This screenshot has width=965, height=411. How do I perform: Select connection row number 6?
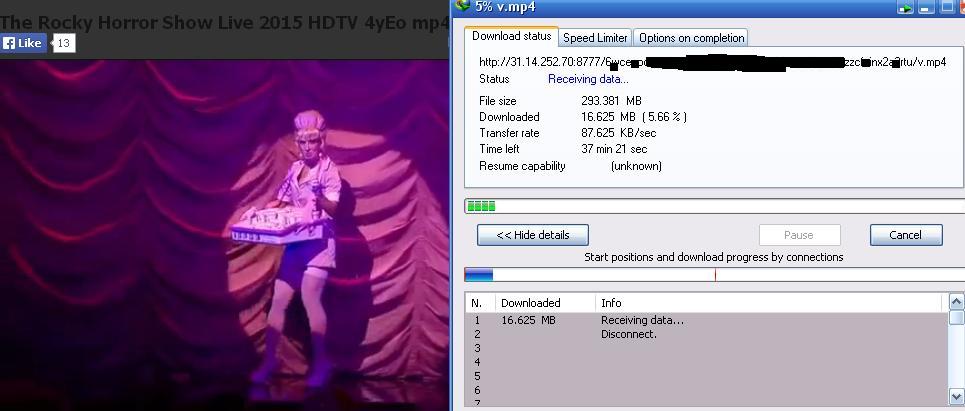(706, 391)
